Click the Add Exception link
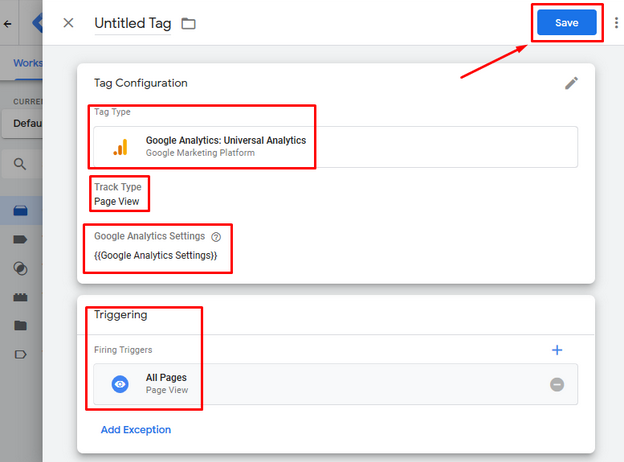 click(136, 430)
